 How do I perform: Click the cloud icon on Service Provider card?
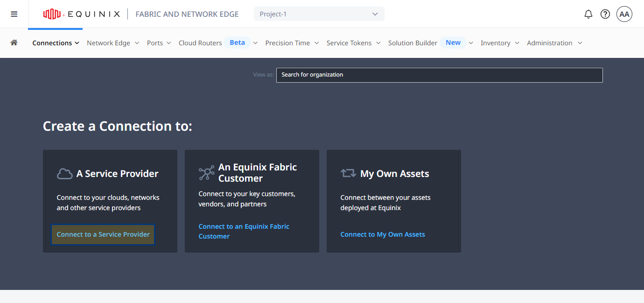[x=64, y=174]
